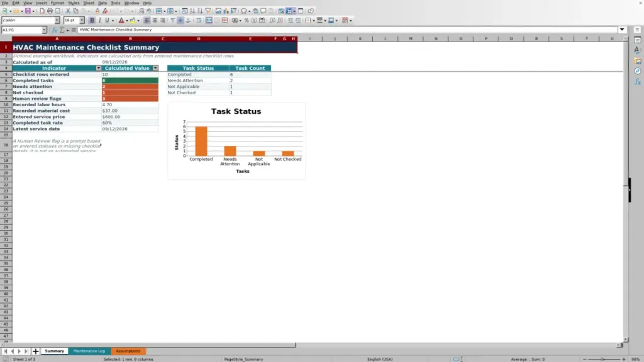Click the Format as Percent icon
Image resolution: width=644 pixels, height=362 pixels.
247,21
